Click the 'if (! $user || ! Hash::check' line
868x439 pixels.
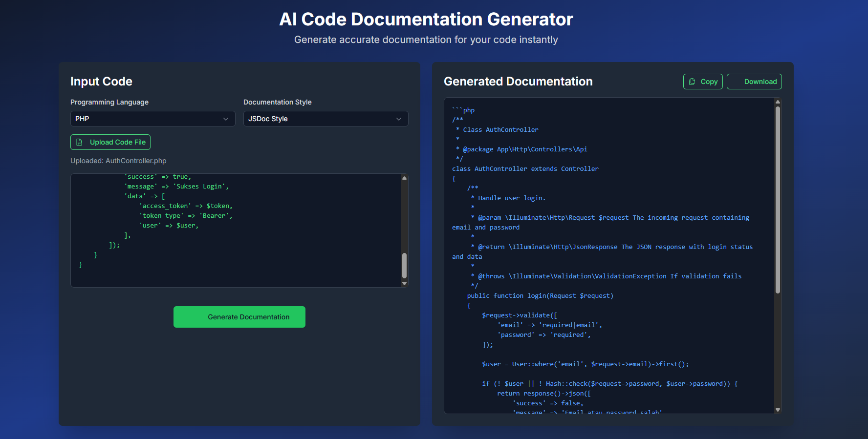click(x=610, y=384)
